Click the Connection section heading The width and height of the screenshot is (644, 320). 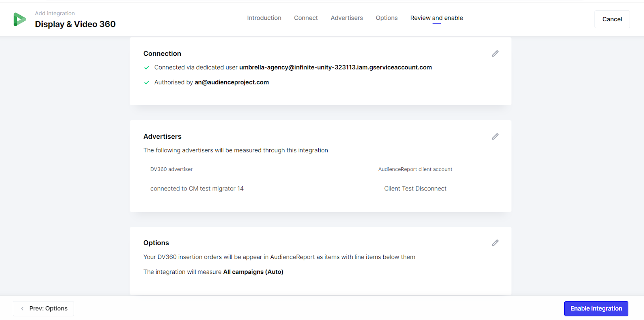(x=162, y=53)
